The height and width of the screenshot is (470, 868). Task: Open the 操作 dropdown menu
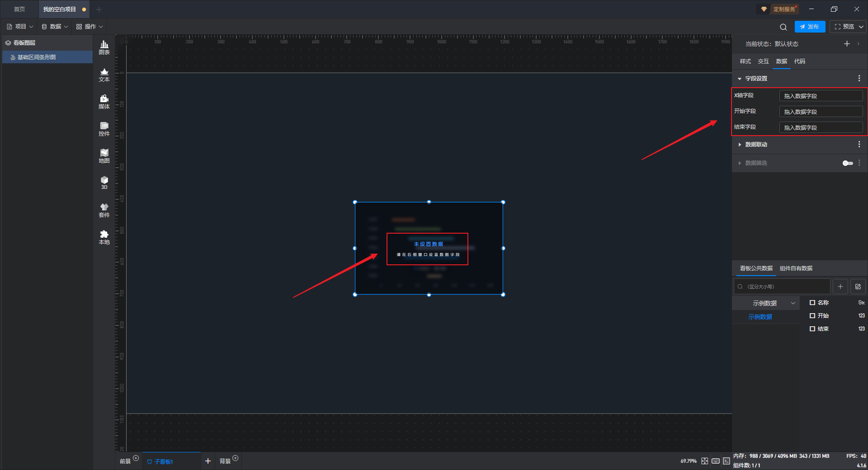[x=90, y=27]
